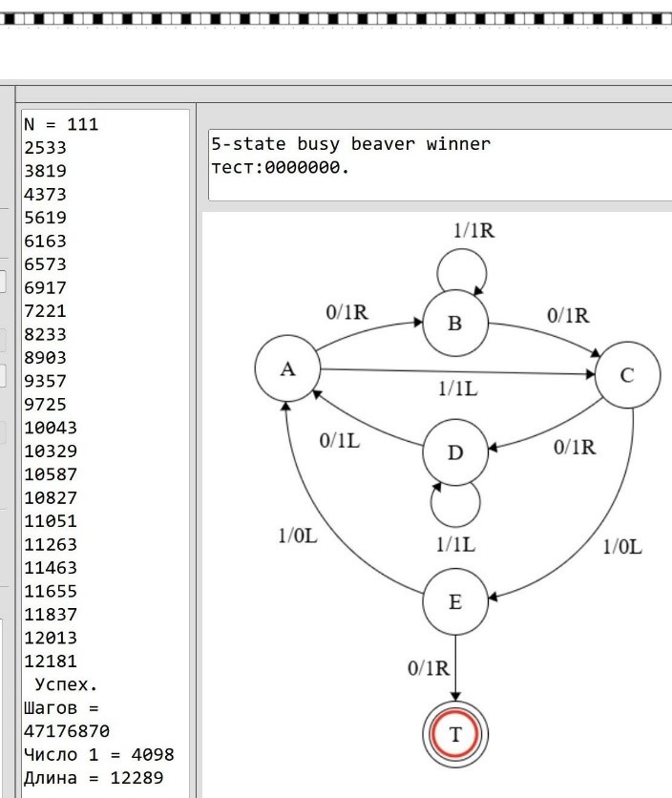The height and width of the screenshot is (798, 672).
Task: Place cursor on the 'тест:0000000.' line
Action: point(281,167)
